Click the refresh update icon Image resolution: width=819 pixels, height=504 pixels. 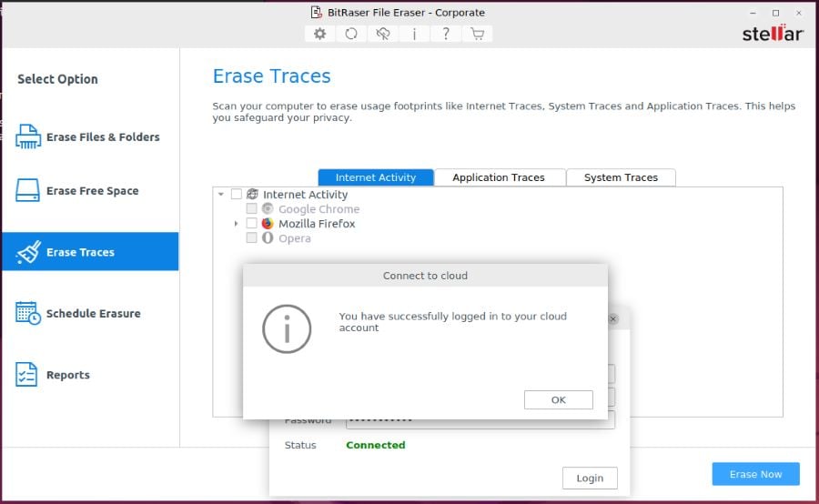tap(351, 34)
